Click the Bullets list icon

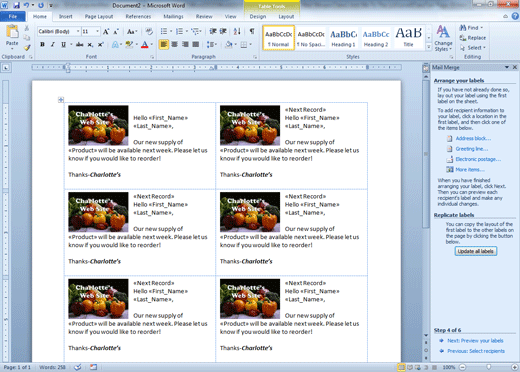164,31
